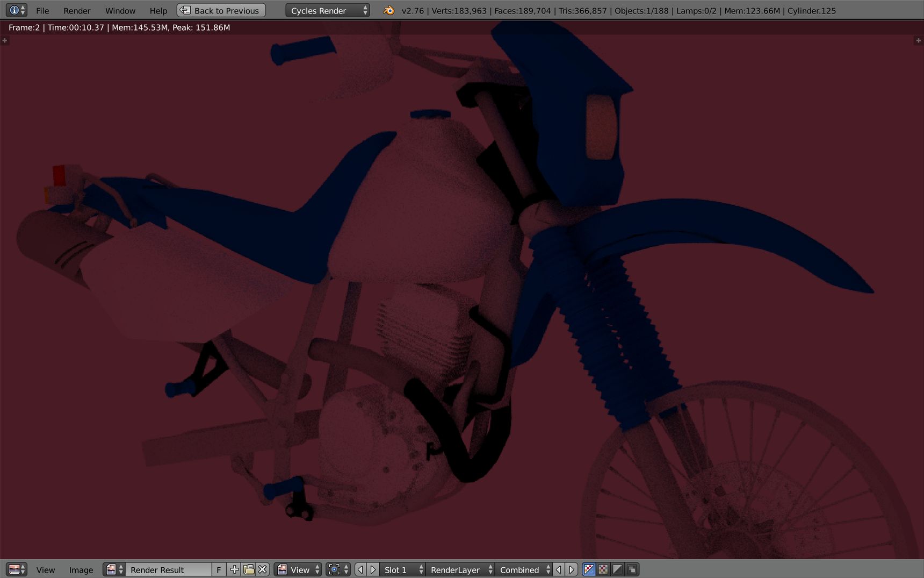Open the image editor type selector
Viewport: 924px width, 578px height.
[17, 569]
